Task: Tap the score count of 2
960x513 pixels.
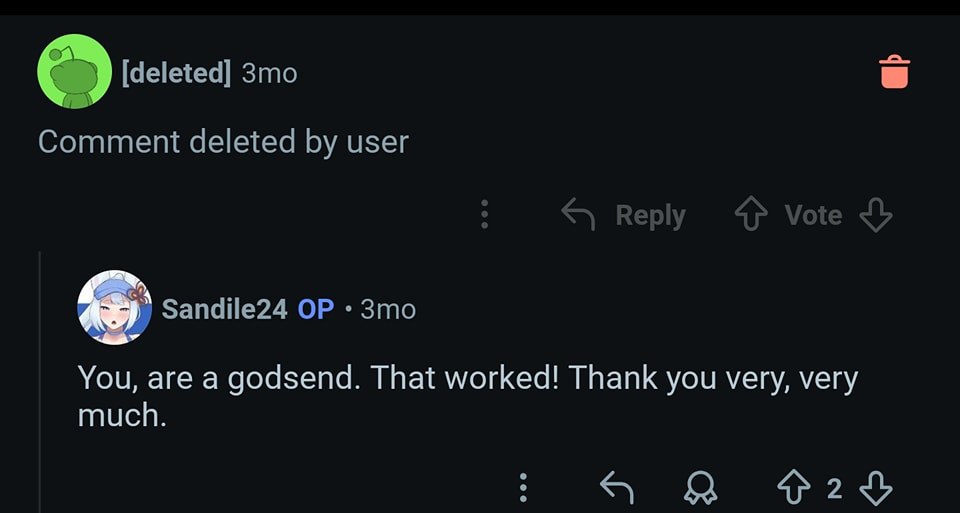Action: pos(834,488)
